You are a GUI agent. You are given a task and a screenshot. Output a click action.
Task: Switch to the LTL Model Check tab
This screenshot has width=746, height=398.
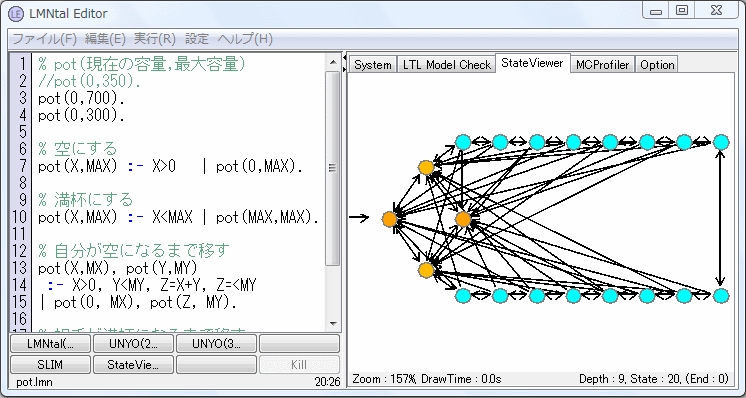[446, 65]
